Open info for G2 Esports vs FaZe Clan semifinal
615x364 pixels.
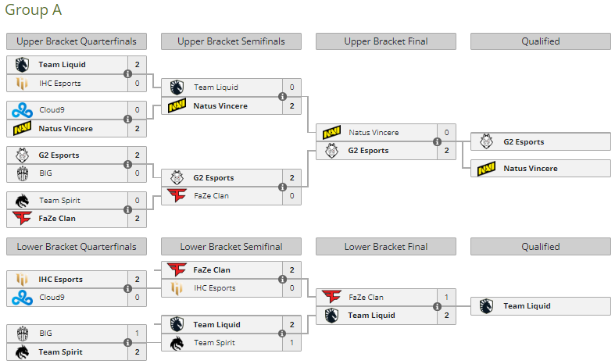coord(282,187)
